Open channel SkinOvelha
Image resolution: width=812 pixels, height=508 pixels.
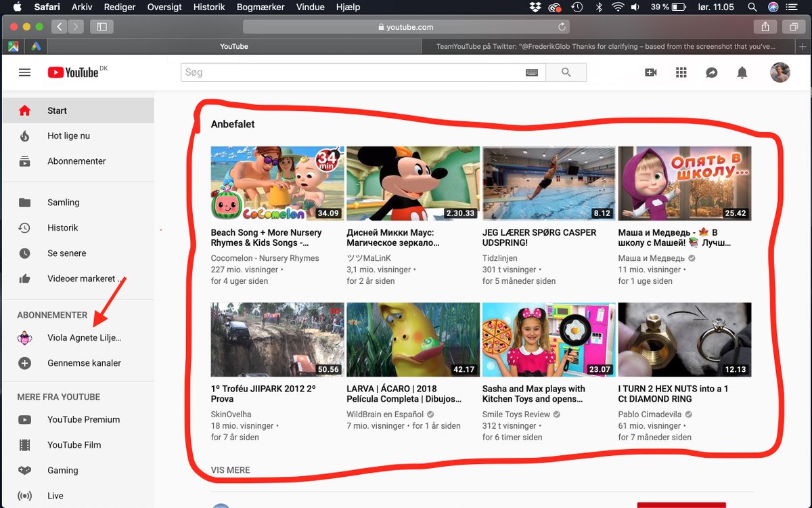point(231,415)
